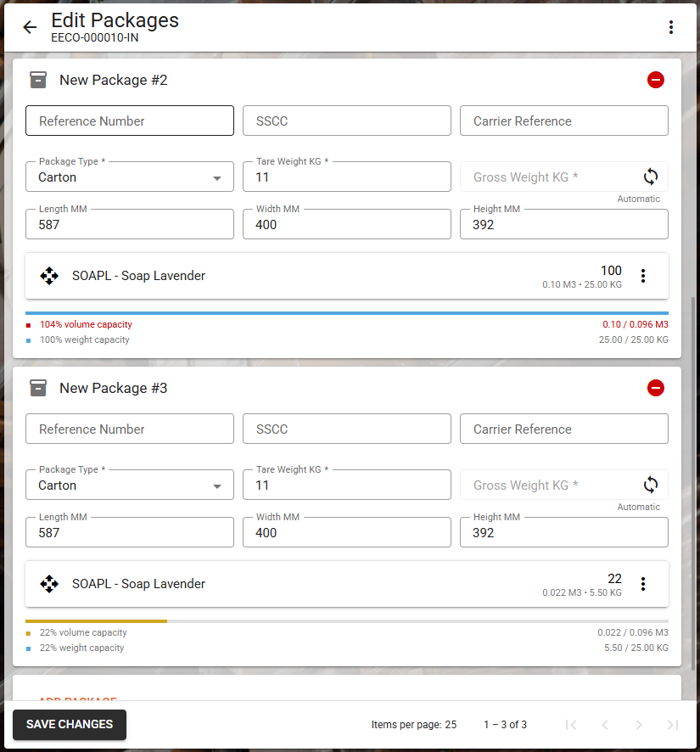
Task: Edit Height MM in Package #2
Action: [x=564, y=224]
